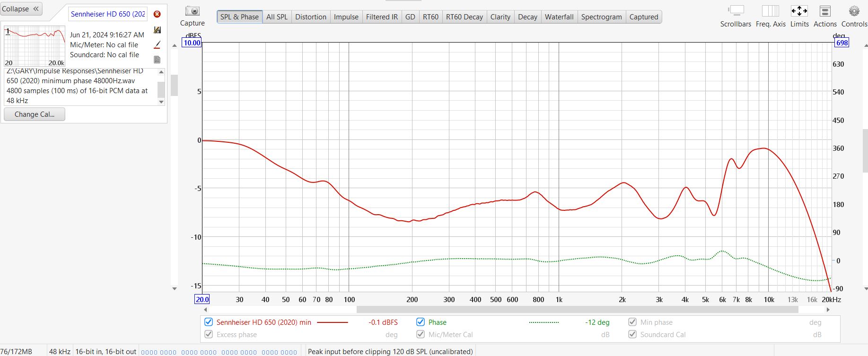
Task: Click the -0.1 dBFS legend value
Action: coord(383,322)
